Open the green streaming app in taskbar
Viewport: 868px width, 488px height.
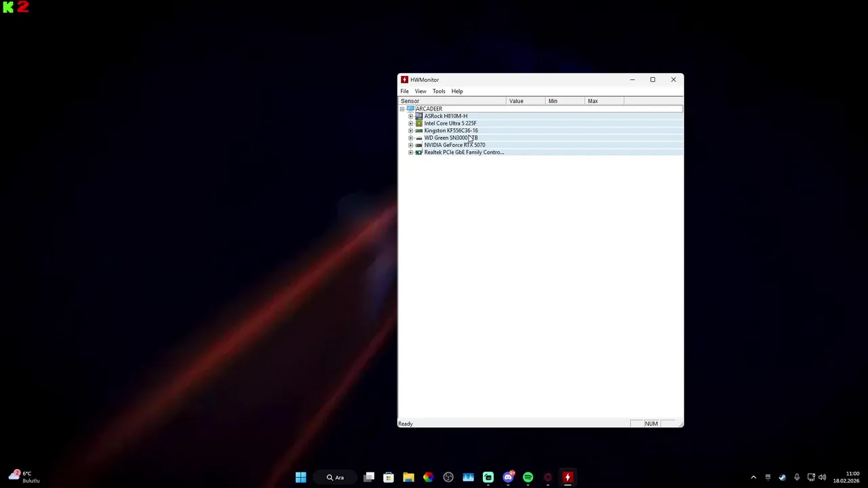(488, 477)
